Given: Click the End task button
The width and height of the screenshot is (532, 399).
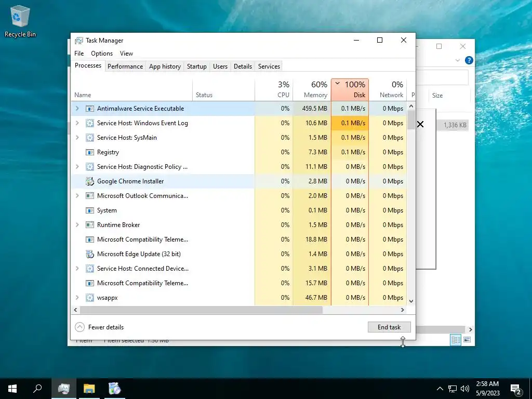Looking at the screenshot, I should [389, 327].
